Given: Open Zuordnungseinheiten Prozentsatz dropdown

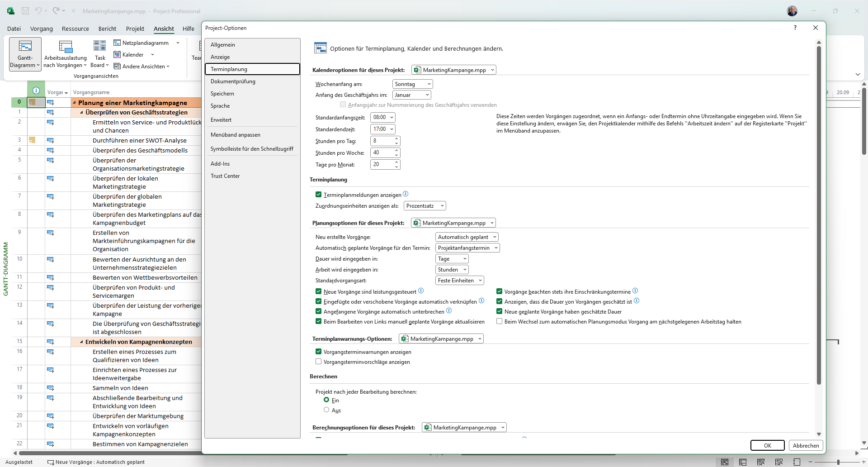Looking at the screenshot, I should click(x=425, y=205).
